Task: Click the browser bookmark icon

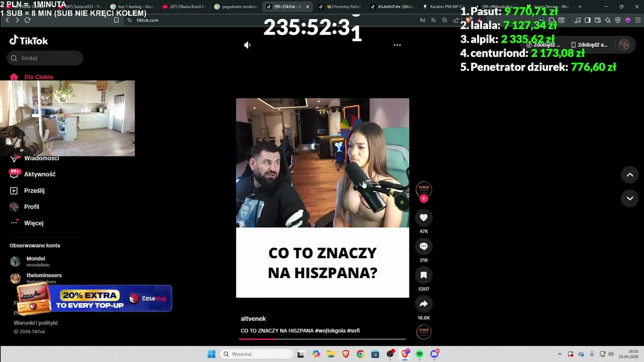Action: click(x=116, y=20)
